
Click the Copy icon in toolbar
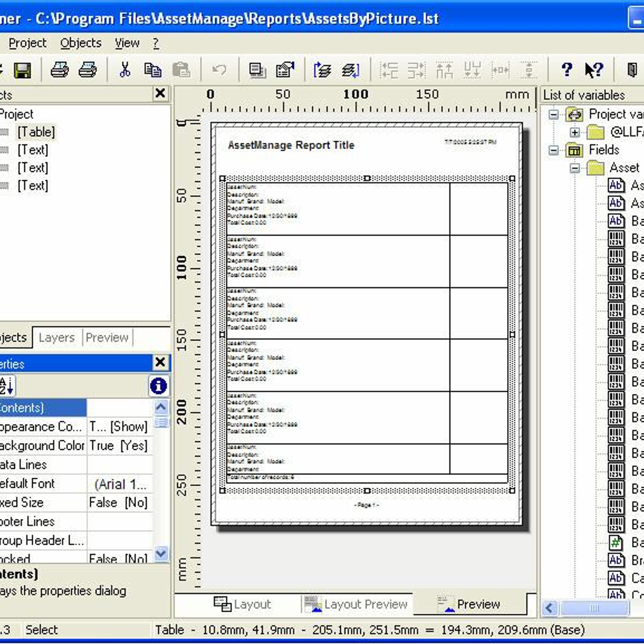[x=153, y=70]
